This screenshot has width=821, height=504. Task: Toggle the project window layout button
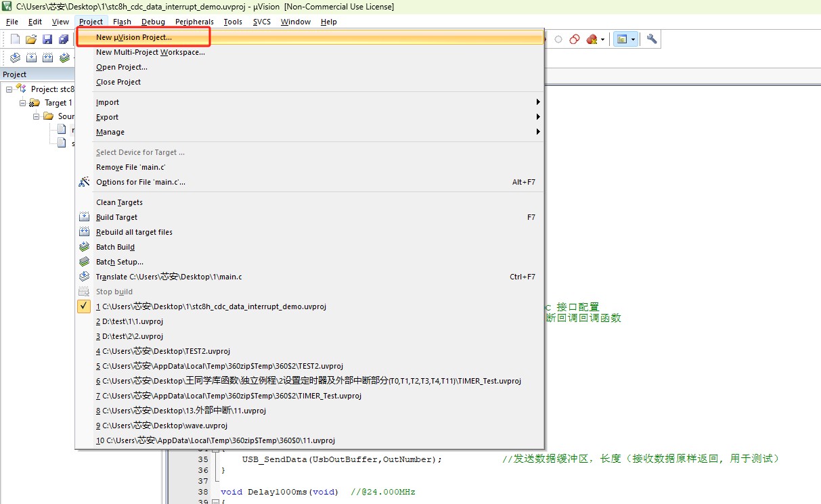pos(621,39)
